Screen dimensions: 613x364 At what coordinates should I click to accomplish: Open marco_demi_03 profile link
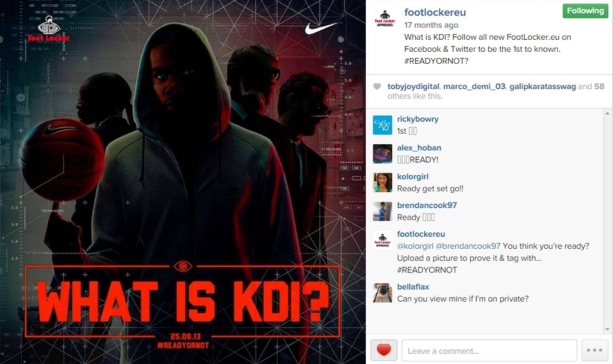point(474,87)
